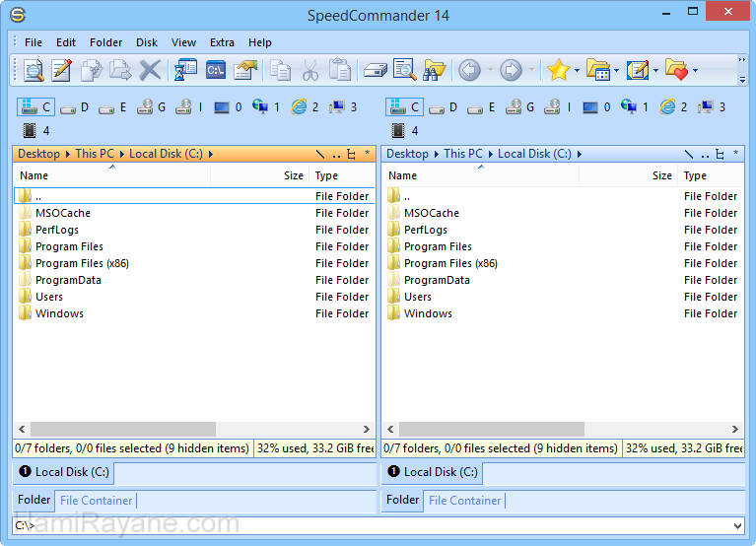The height and width of the screenshot is (546, 756).
Task: Open Back history dropdown arrow
Action: point(490,70)
